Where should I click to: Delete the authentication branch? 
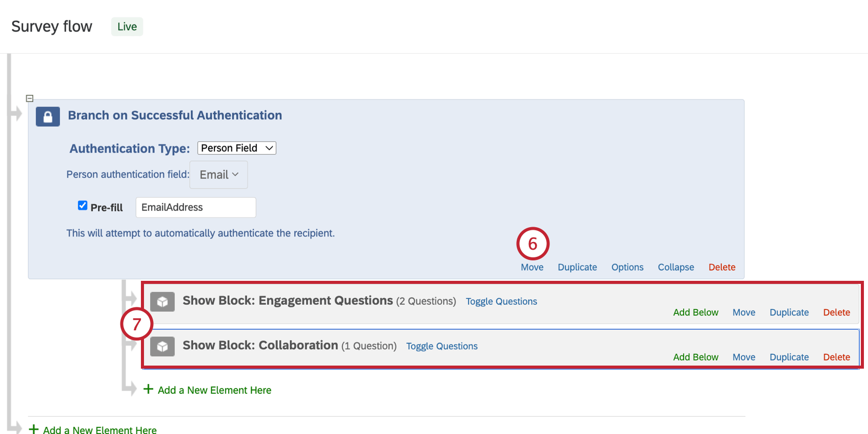point(721,267)
